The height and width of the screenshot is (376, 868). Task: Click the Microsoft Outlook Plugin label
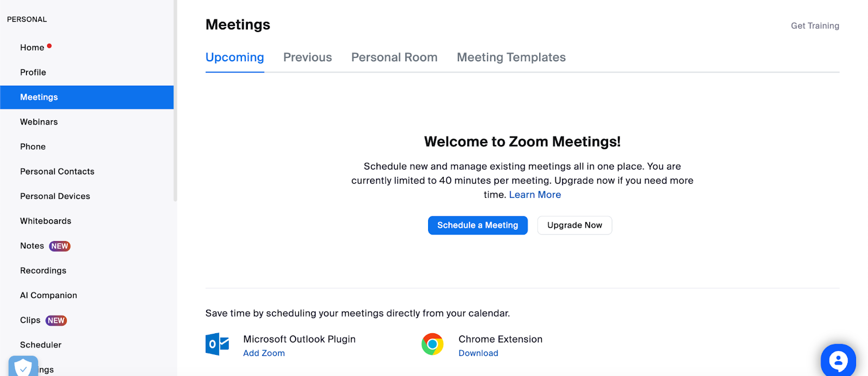tap(299, 339)
